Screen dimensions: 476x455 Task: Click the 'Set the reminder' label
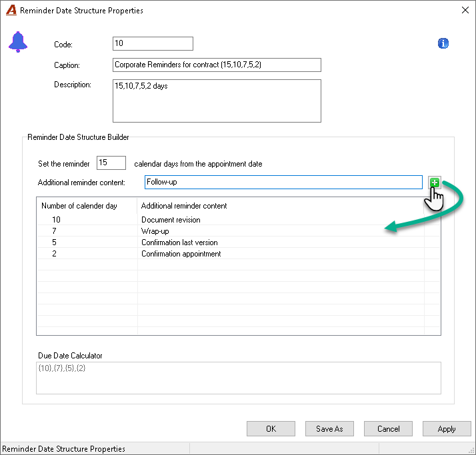click(x=64, y=164)
